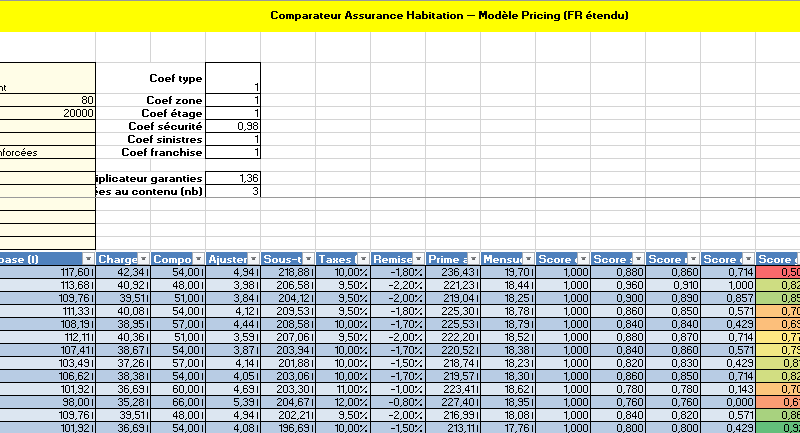This screenshot has height=433, width=800.
Task: Select the Coef sécurité value 0,98
Action: tap(233, 126)
